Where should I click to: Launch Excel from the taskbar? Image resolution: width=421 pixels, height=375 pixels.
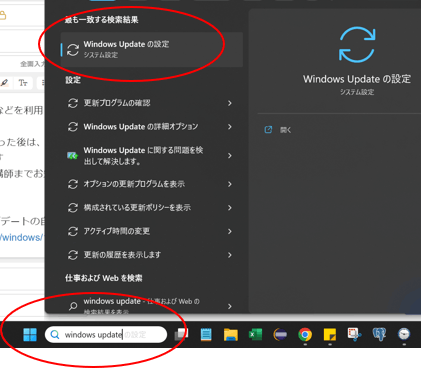(255, 334)
